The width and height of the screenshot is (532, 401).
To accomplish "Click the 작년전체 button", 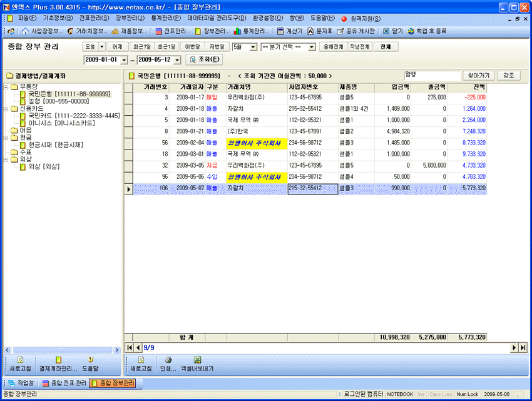I will pyautogui.click(x=360, y=47).
